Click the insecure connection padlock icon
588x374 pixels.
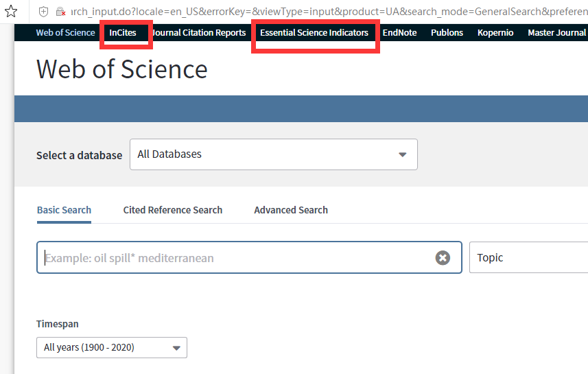pos(60,12)
